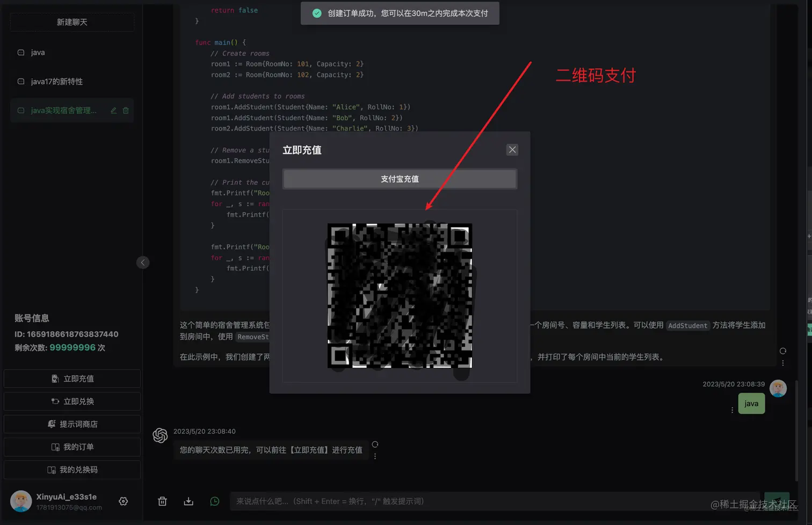Clear chat with the trash icon
The width and height of the screenshot is (812, 525).
[162, 501]
